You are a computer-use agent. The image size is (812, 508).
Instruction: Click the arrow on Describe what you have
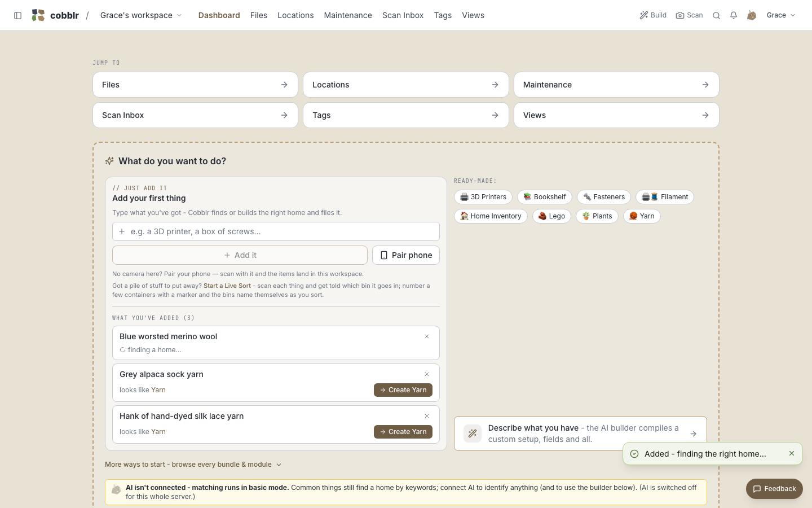tap(694, 433)
